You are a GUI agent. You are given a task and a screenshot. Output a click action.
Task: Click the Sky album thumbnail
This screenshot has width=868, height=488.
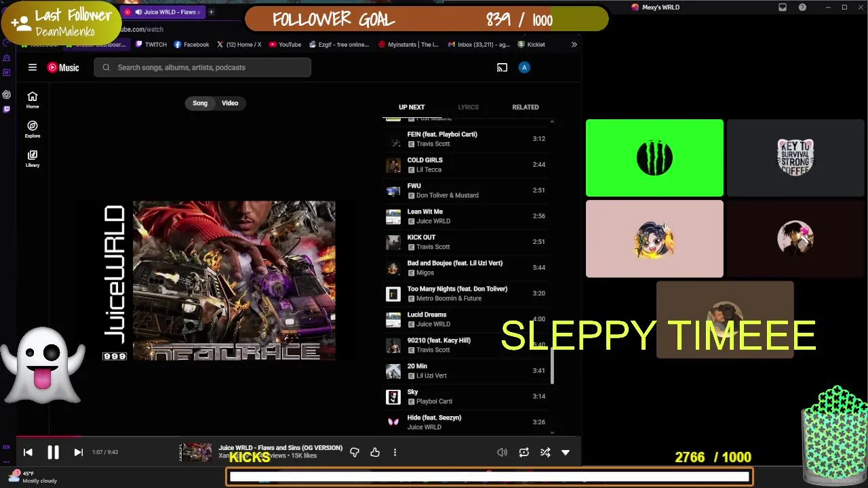[393, 396]
